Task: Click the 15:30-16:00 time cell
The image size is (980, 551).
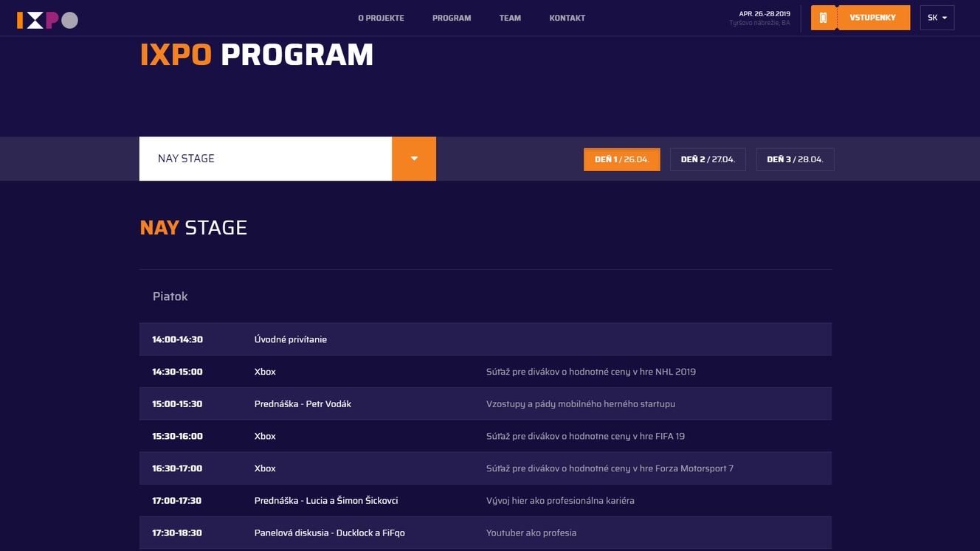Action: click(x=177, y=437)
